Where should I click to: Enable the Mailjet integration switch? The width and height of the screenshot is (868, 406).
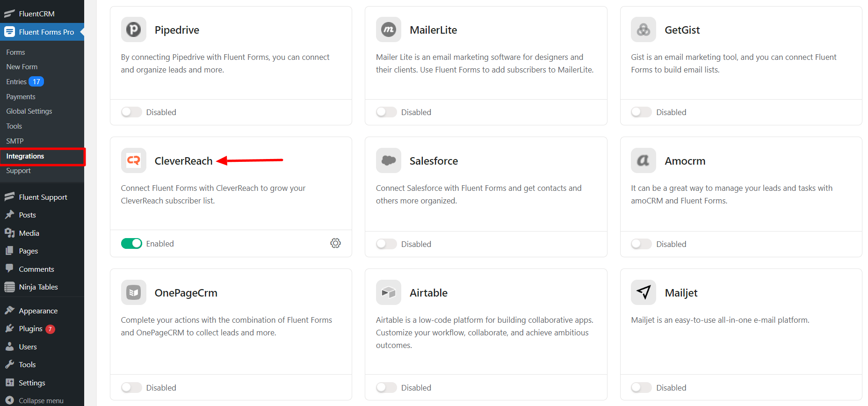click(641, 388)
